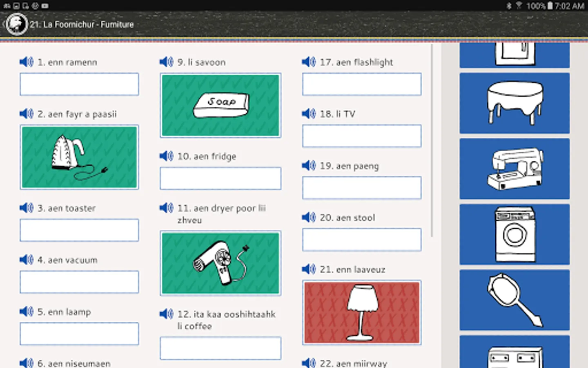Tap the hair dryer picture answer
This screenshot has width=588, height=368.
point(220,263)
